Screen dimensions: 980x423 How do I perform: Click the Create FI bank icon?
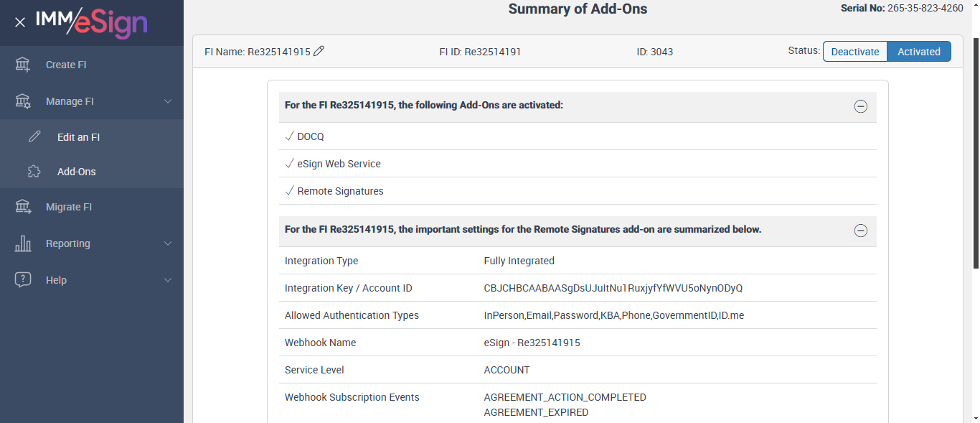click(23, 65)
